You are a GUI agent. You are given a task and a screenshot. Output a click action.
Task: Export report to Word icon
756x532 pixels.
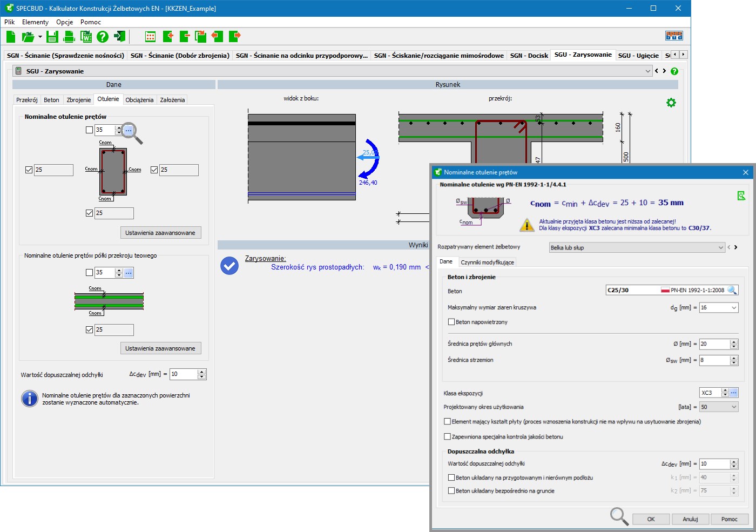(86, 37)
